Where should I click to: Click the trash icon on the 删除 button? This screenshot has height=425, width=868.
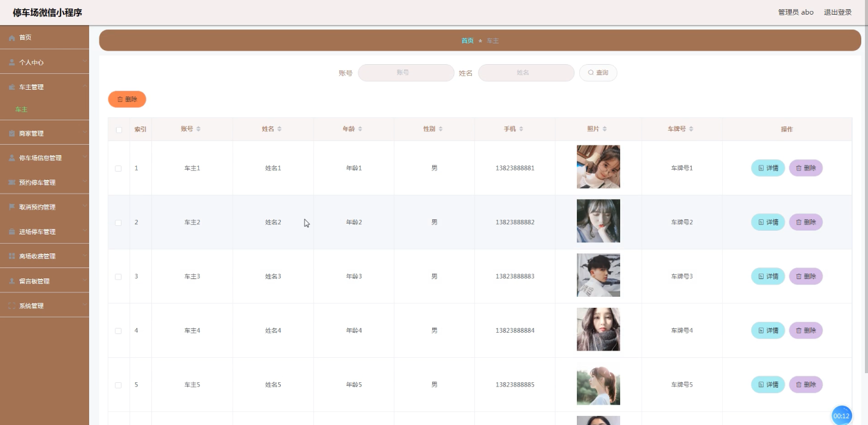(x=118, y=99)
